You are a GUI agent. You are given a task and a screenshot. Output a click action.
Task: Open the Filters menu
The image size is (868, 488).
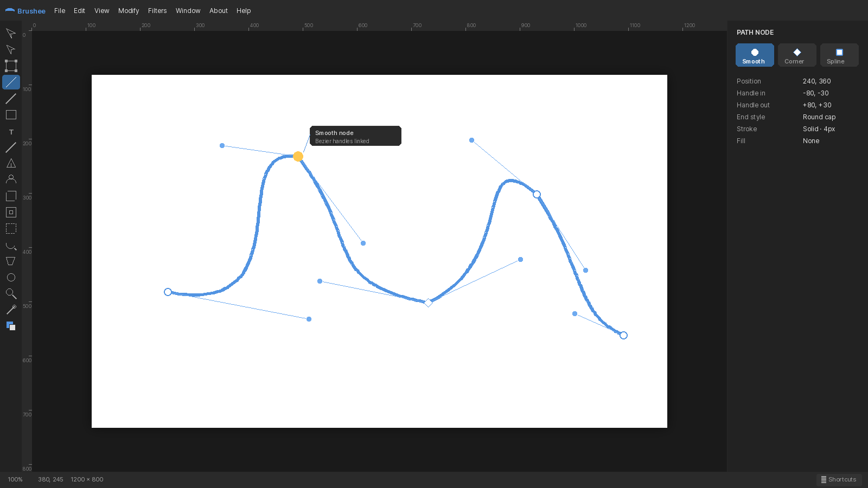(x=157, y=11)
